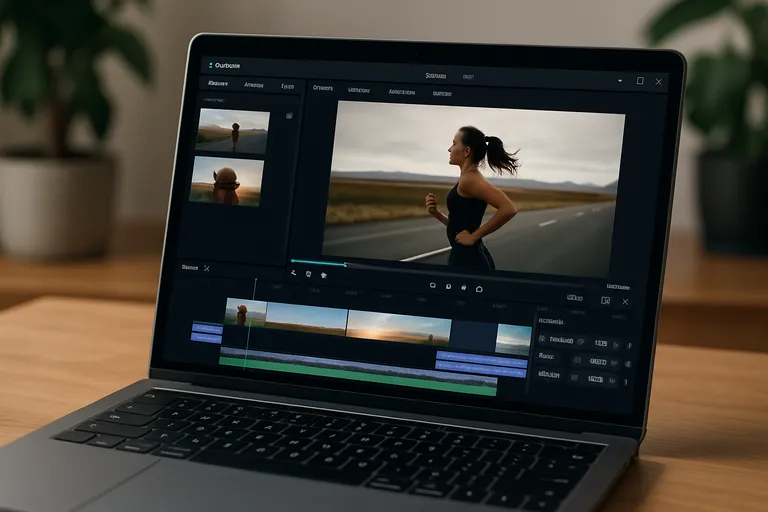Viewport: 768px width, 512px height.
Task: Click the label at the properties panel top edge
Action: [618, 287]
